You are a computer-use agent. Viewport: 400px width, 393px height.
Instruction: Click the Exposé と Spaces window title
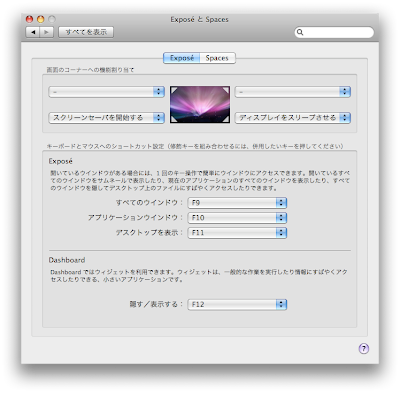coord(199,19)
